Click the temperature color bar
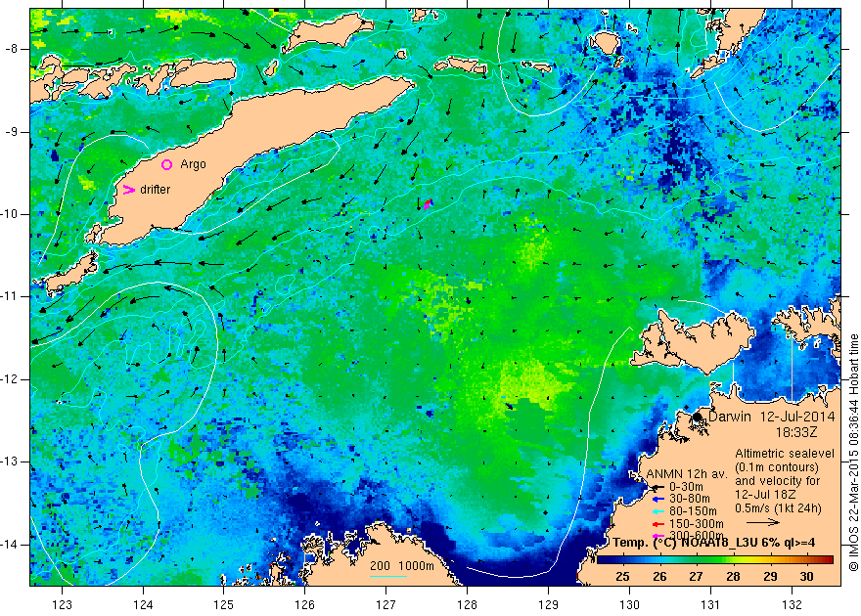The width and height of the screenshot is (861, 616). (x=714, y=559)
